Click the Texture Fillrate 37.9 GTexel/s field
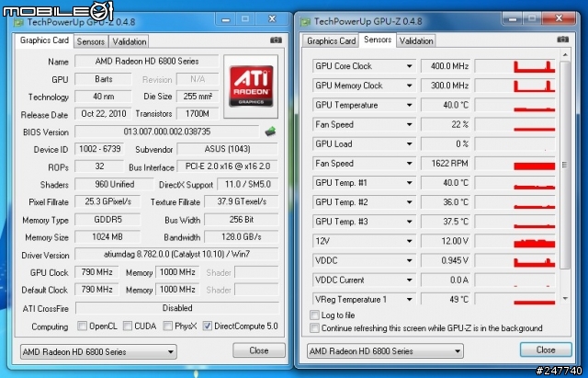588x378 pixels. [241, 202]
